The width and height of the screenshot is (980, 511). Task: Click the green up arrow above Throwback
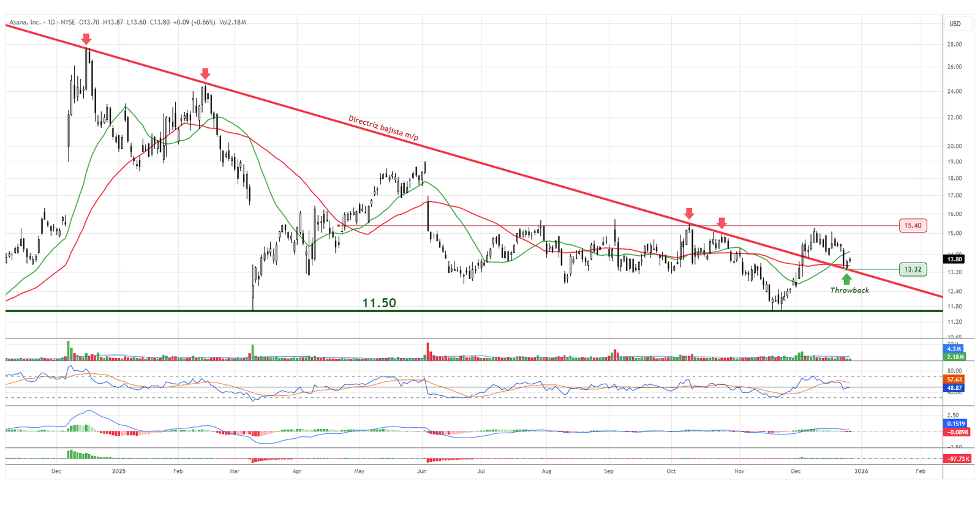pyautogui.click(x=846, y=279)
